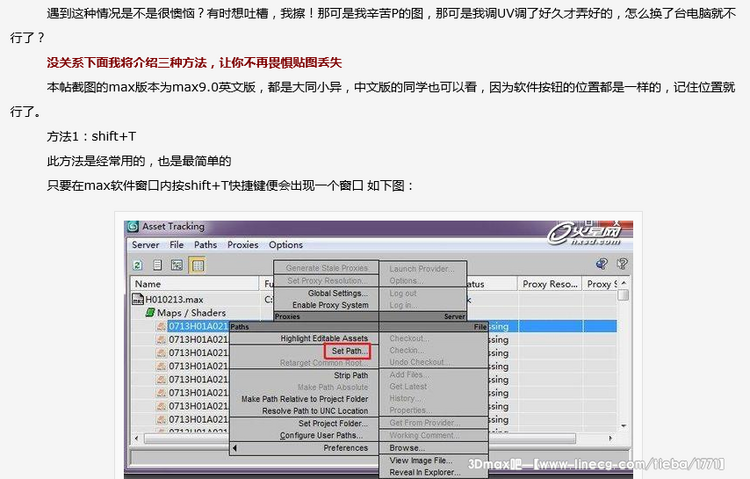
Task: Open the Paths menu in menu bar
Action: click(205, 245)
